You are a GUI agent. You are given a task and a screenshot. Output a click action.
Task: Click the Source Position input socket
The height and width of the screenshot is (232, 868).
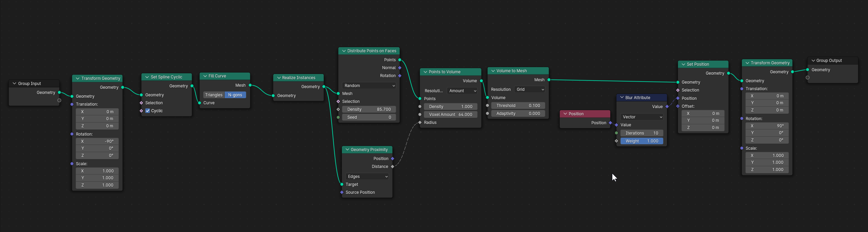(x=342, y=192)
